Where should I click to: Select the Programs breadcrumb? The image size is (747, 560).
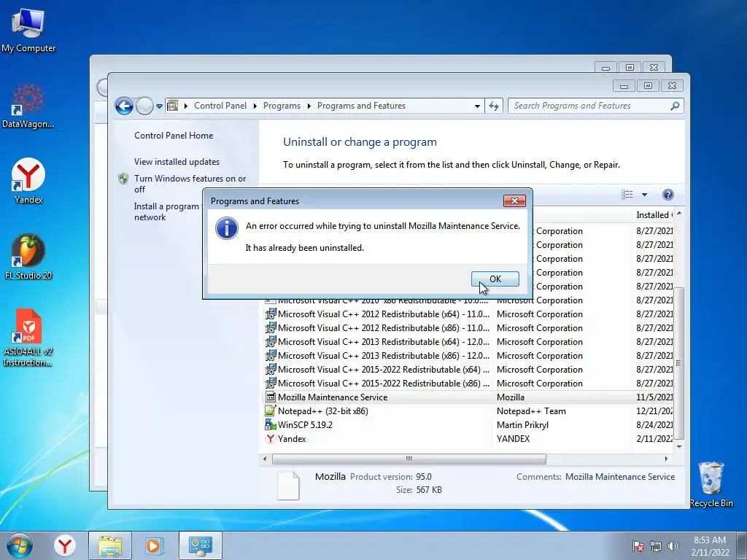(x=282, y=106)
